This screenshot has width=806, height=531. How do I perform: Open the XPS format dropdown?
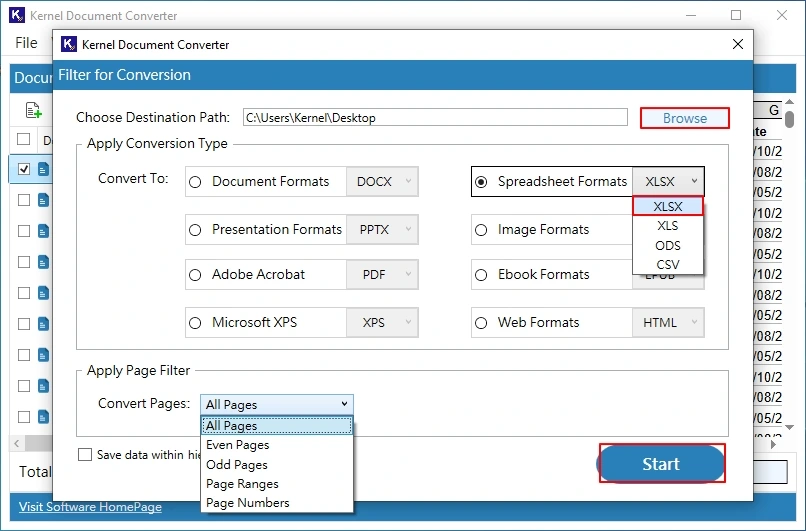[x=382, y=322]
